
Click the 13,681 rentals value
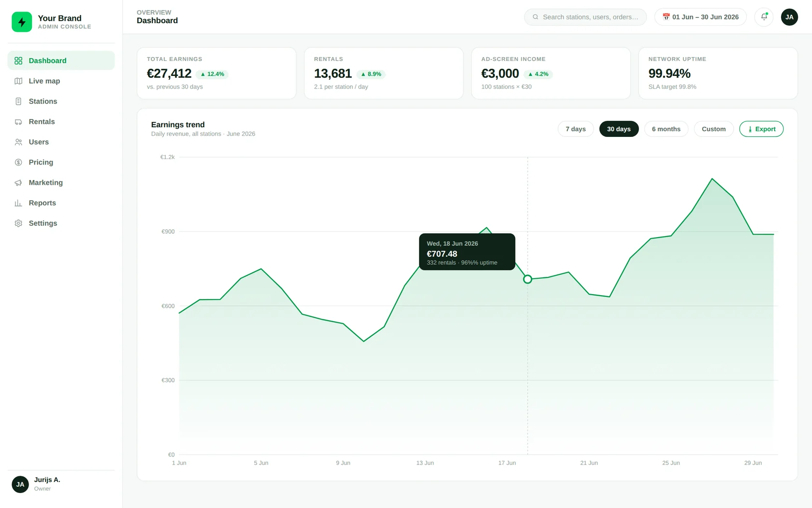point(333,74)
